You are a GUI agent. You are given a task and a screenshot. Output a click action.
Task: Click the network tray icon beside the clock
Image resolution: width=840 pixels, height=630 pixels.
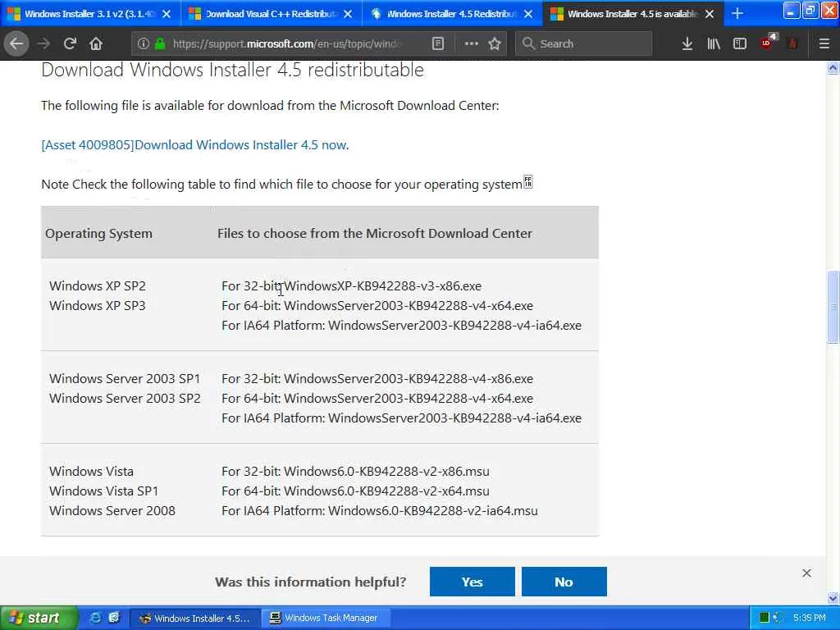tap(779, 619)
